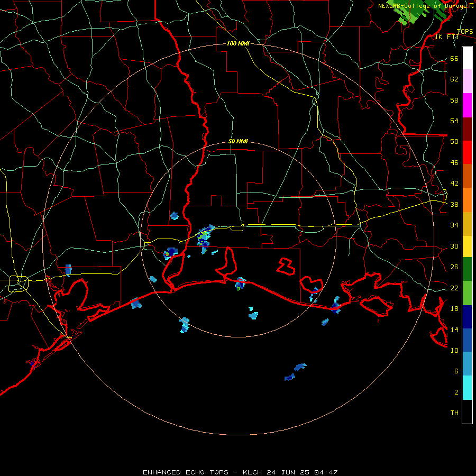Click the '04:47' timestamp in the caption

pyautogui.click(x=326, y=472)
